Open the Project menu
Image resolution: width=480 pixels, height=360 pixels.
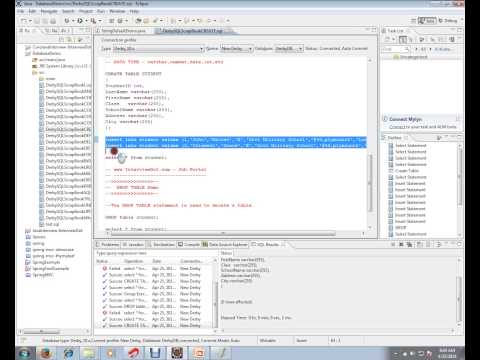(86, 11)
